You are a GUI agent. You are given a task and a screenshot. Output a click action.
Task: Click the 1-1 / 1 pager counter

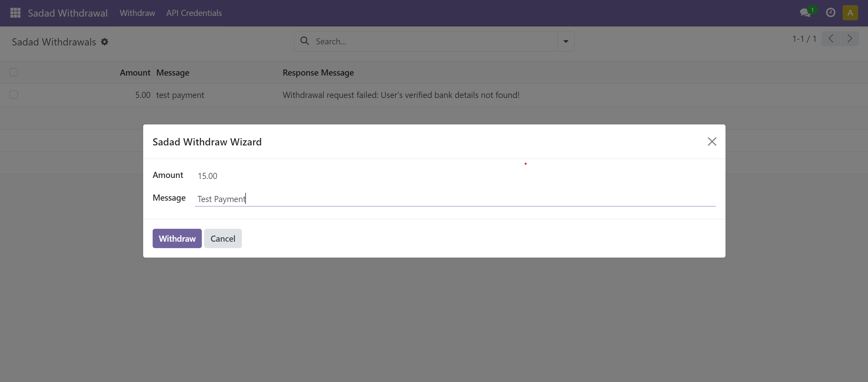pyautogui.click(x=804, y=39)
